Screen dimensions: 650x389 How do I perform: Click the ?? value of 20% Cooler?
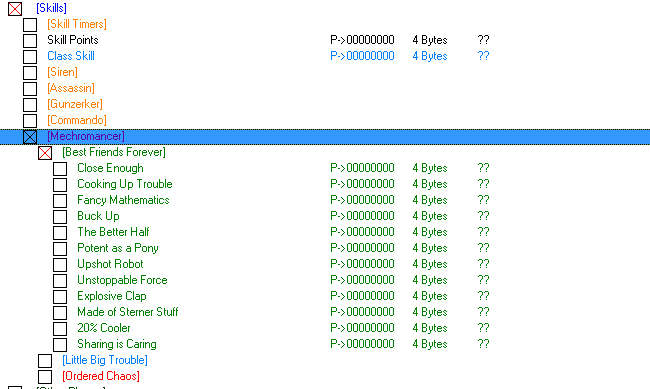coord(483,328)
